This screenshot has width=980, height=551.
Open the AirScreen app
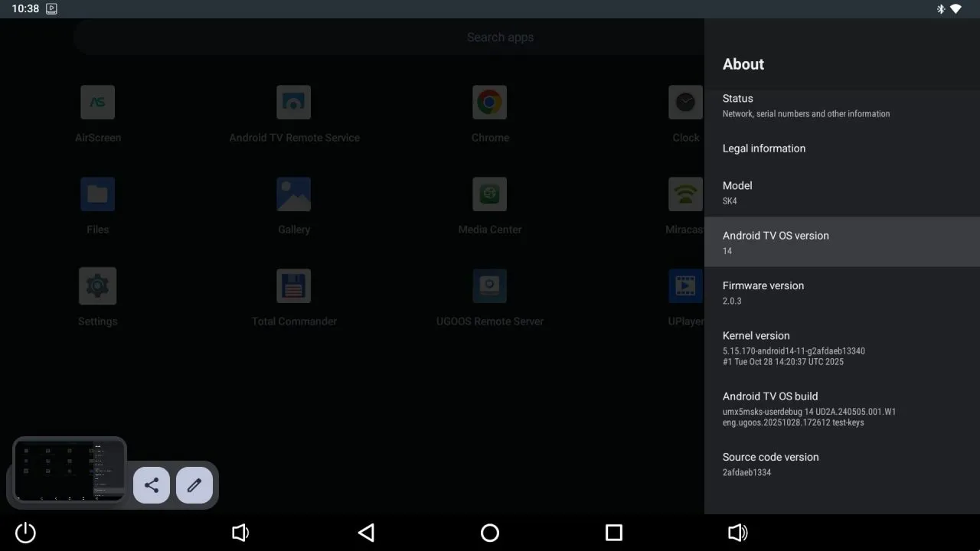click(97, 112)
